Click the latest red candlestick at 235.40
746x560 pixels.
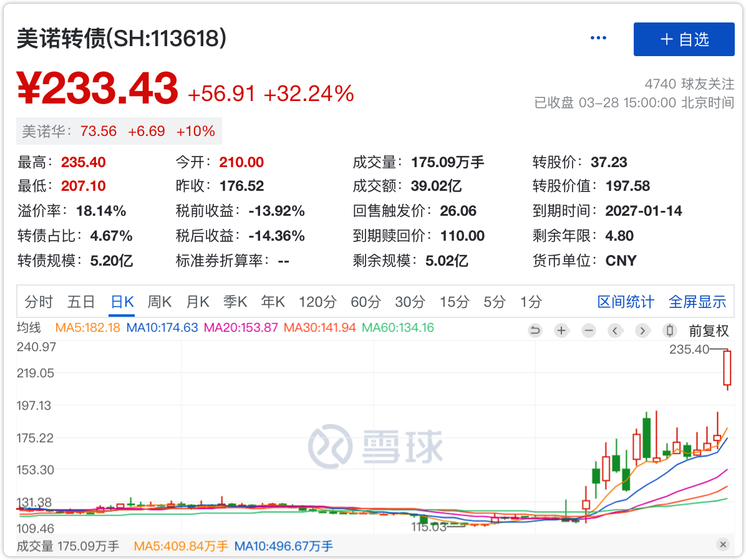(727, 368)
